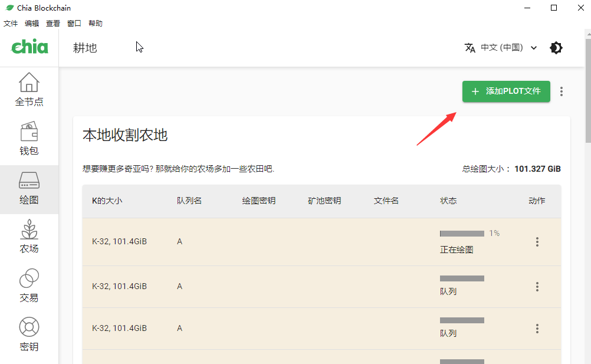Open the 帮助 menu
This screenshot has width=591, height=364.
click(96, 24)
